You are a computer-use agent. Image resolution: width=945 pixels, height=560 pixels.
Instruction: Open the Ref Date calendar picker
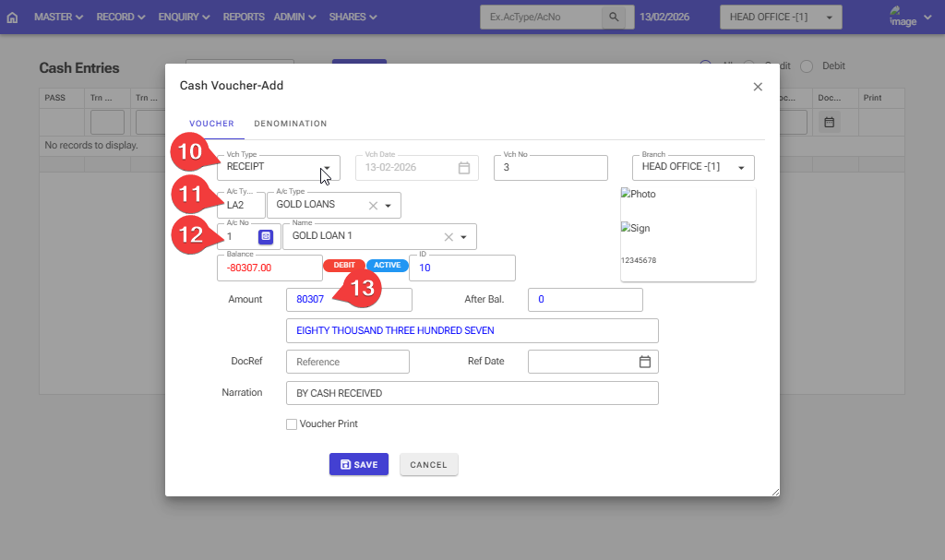645,362
